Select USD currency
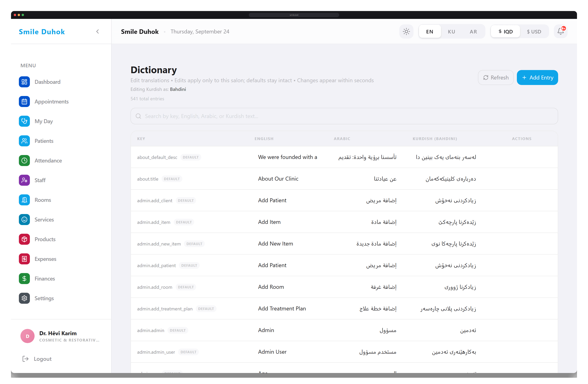The image size is (588, 384). 534,32
